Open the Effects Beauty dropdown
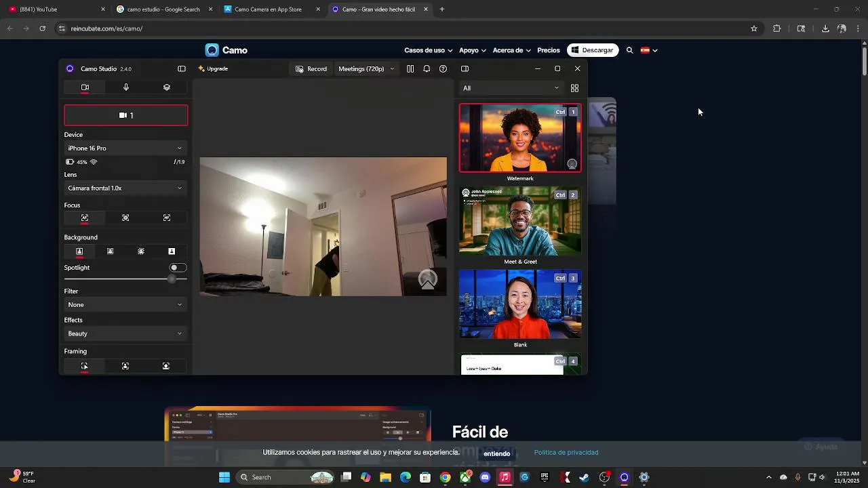This screenshot has height=488, width=868. [x=125, y=333]
